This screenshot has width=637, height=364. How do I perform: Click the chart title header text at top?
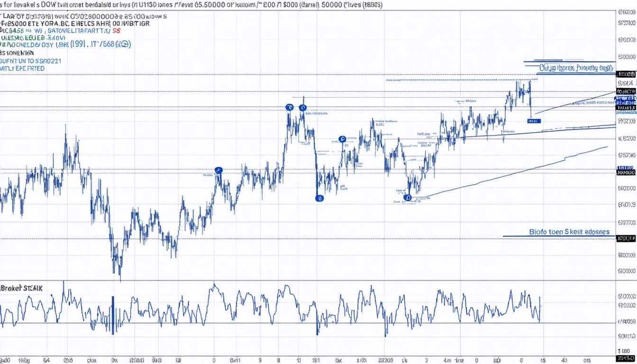[x=190, y=4]
